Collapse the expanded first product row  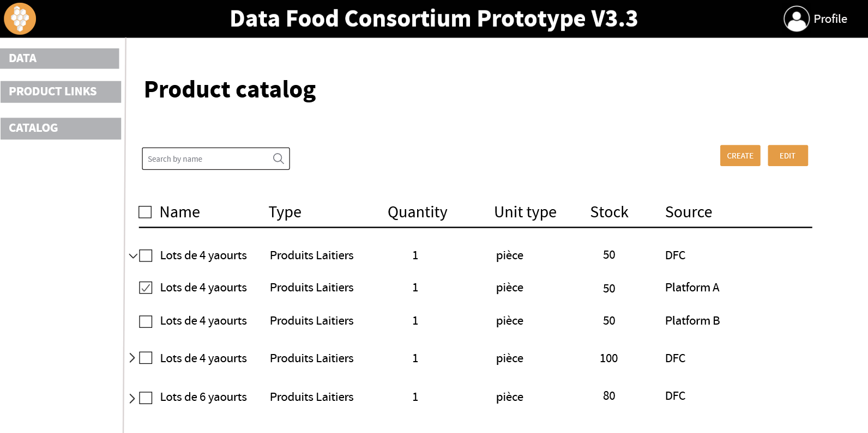pyautogui.click(x=132, y=254)
